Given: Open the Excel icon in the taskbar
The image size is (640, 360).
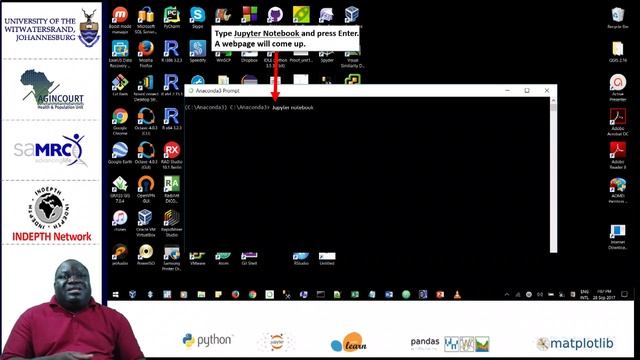Looking at the screenshot, I should tap(355, 294).
